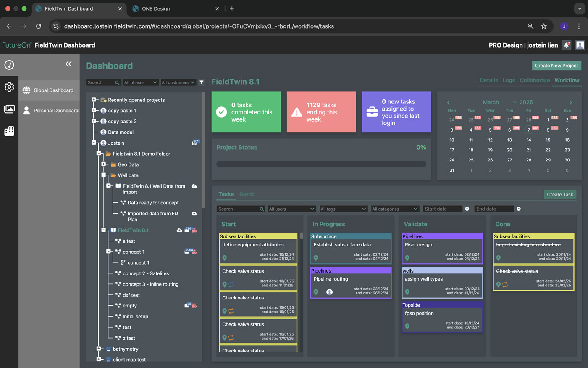Collapse the Well data folder
The height and width of the screenshot is (368, 588).
point(104,175)
